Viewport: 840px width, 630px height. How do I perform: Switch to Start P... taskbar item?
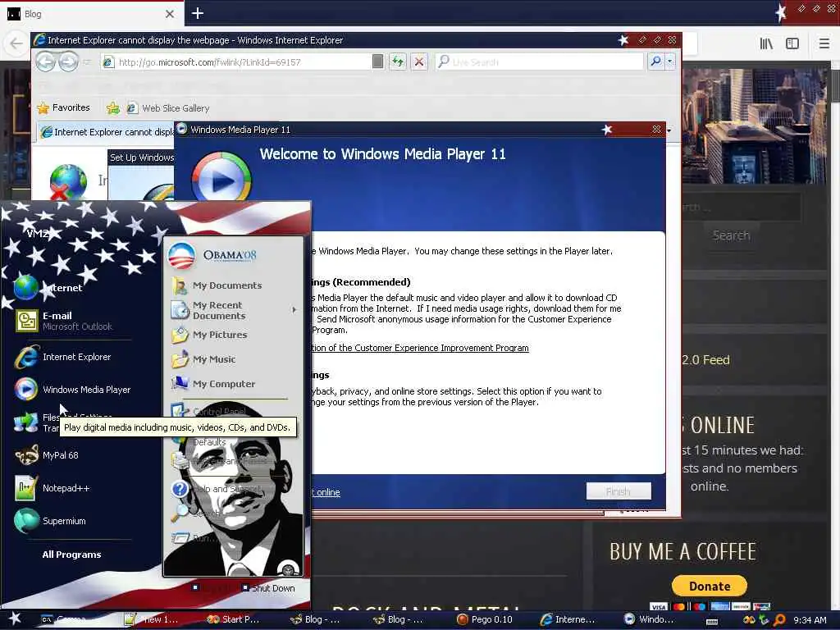click(x=234, y=619)
